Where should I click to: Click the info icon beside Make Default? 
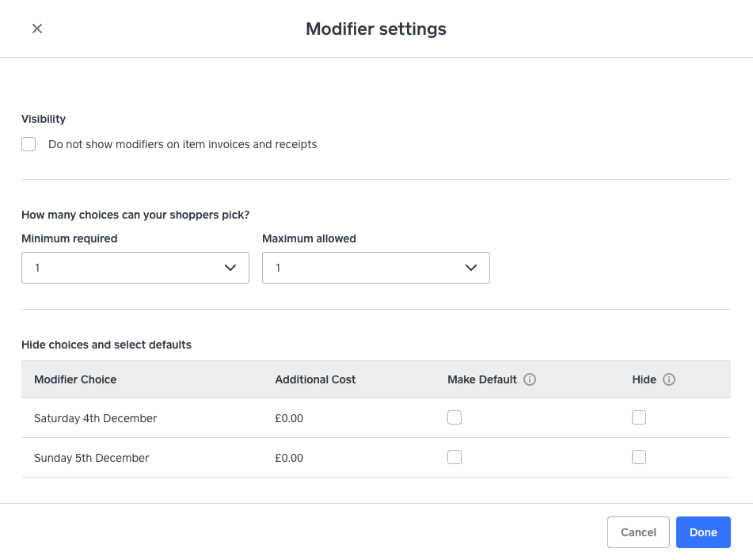(530, 379)
